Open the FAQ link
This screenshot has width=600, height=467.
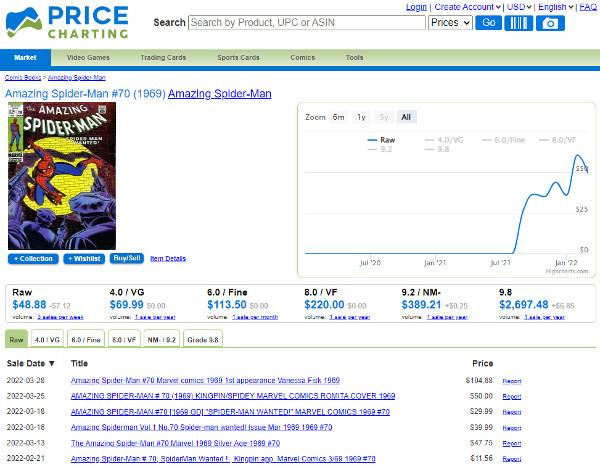point(588,7)
